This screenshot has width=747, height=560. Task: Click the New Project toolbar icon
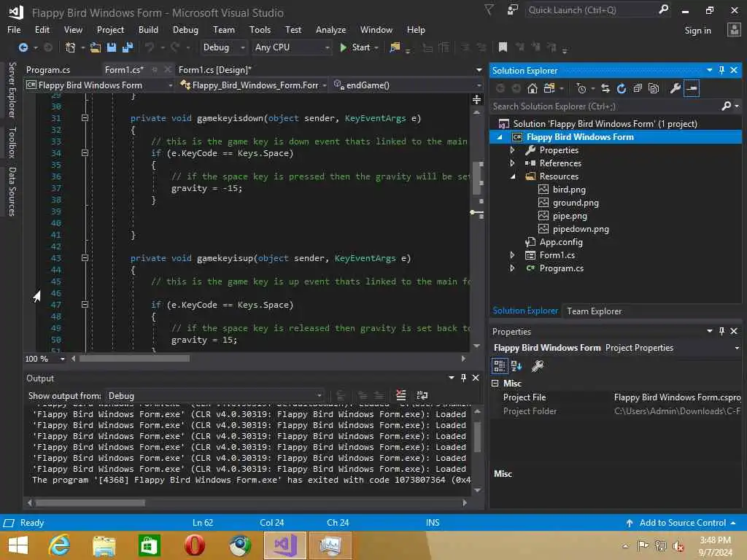pos(71,47)
